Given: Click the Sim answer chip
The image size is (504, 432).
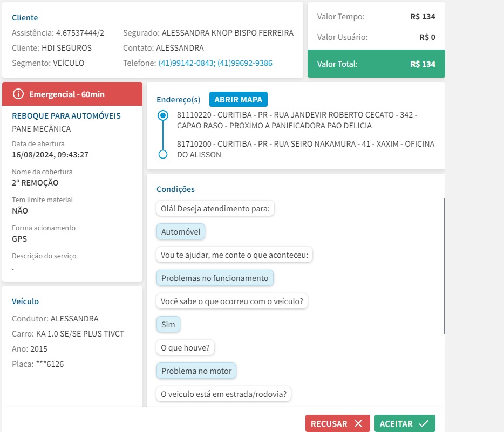Looking at the screenshot, I should click(x=168, y=325).
